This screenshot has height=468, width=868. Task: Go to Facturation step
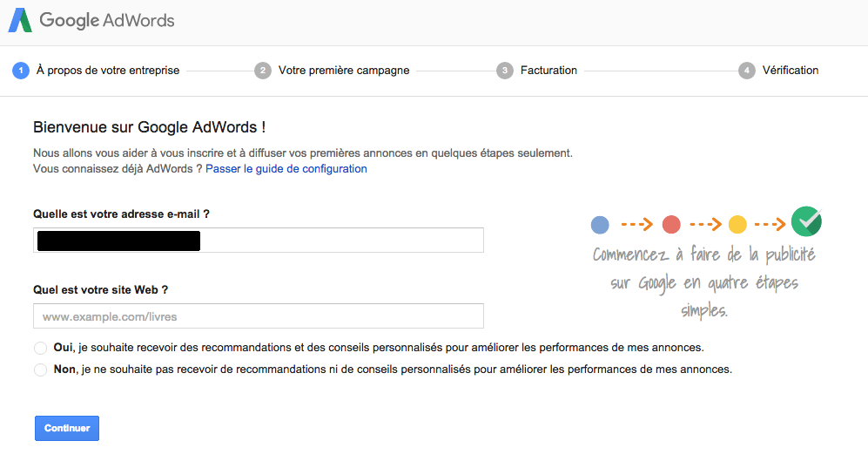click(548, 71)
